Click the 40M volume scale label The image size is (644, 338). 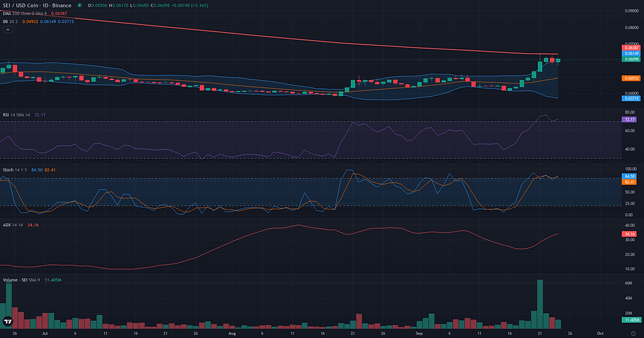click(628, 298)
